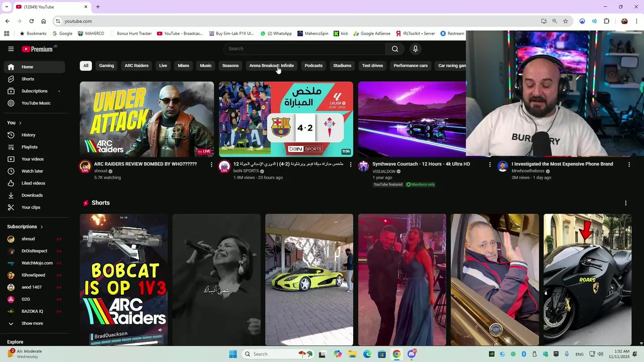
Task: Open options for beIN SPORTS video
Action: point(351,164)
